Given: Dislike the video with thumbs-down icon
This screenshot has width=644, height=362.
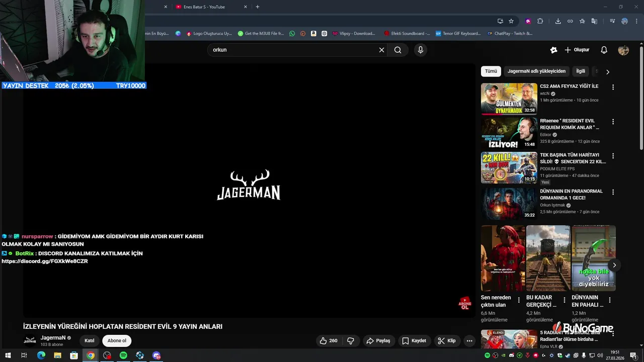Looking at the screenshot, I should tap(351, 341).
